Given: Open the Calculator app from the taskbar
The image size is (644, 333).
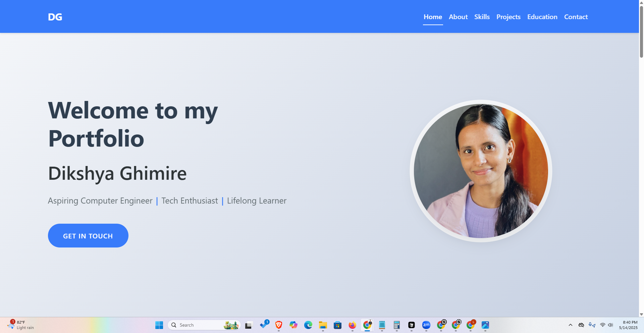Looking at the screenshot, I should click(396, 325).
